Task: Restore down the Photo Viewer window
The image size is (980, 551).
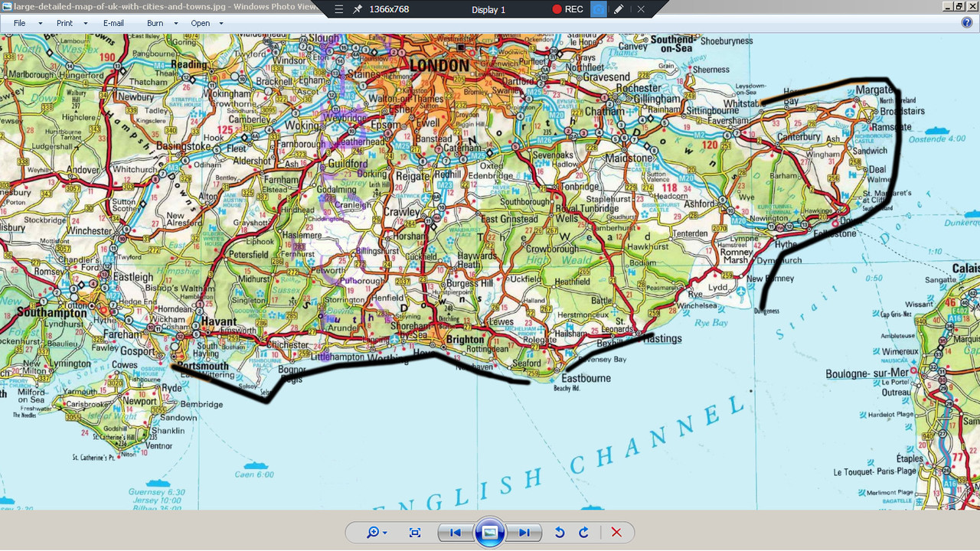Action: [x=959, y=6]
